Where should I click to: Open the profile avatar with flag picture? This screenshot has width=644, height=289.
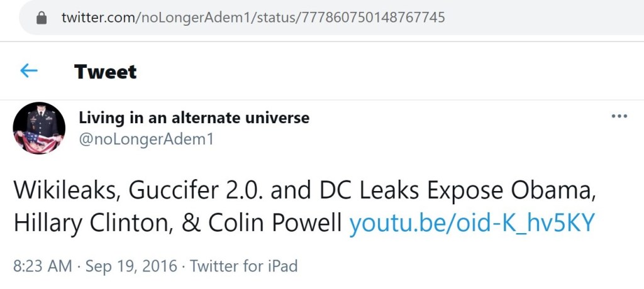coord(39,128)
